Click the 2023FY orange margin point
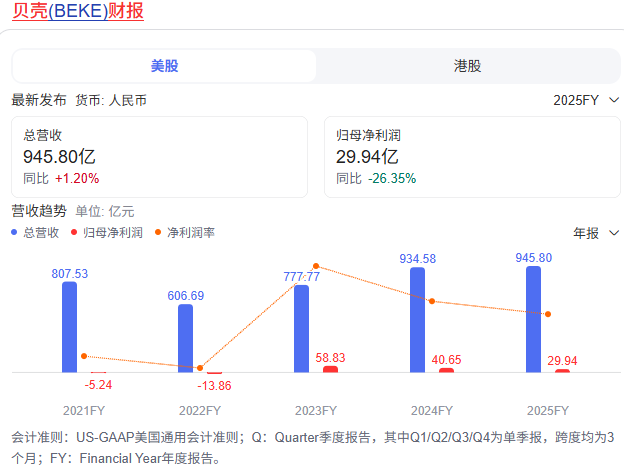Viewport: 624px width, 468px height. tap(316, 266)
